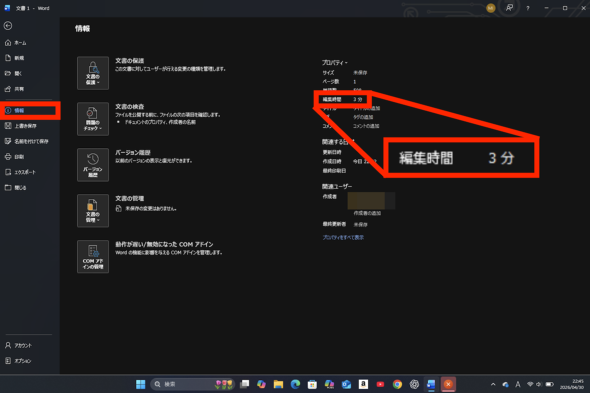Click the IME 'A' input indicator

coord(518,384)
